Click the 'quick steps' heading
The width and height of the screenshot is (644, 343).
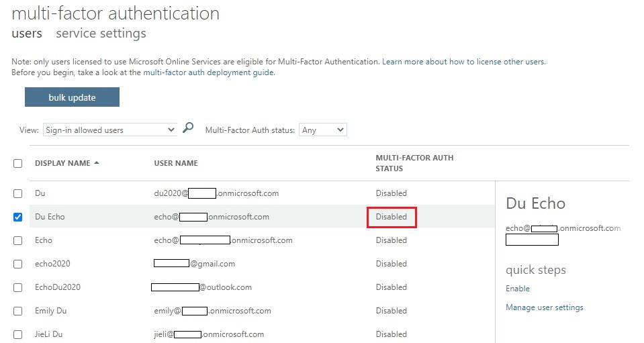tap(536, 270)
